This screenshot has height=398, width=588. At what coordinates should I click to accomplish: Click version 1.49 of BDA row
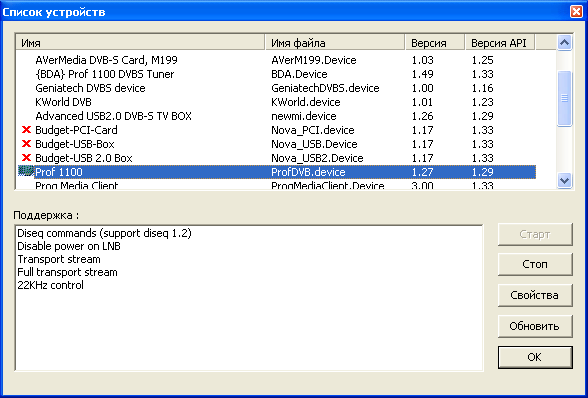coord(422,74)
